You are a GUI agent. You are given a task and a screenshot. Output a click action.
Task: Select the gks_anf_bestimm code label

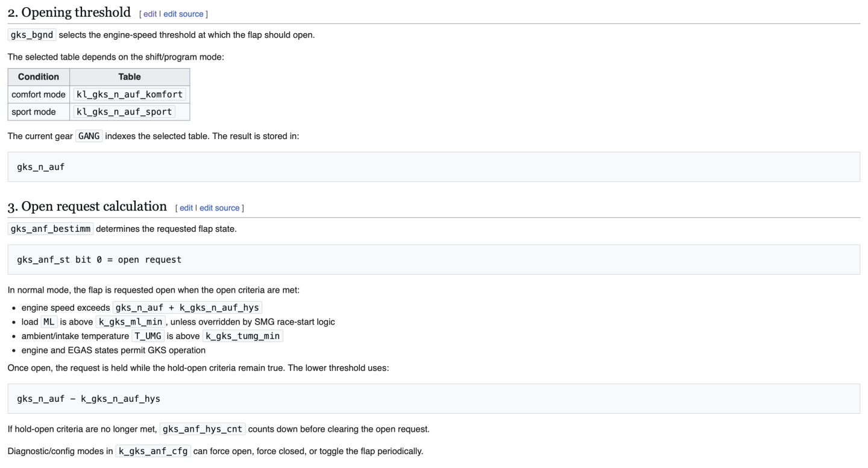coord(51,229)
